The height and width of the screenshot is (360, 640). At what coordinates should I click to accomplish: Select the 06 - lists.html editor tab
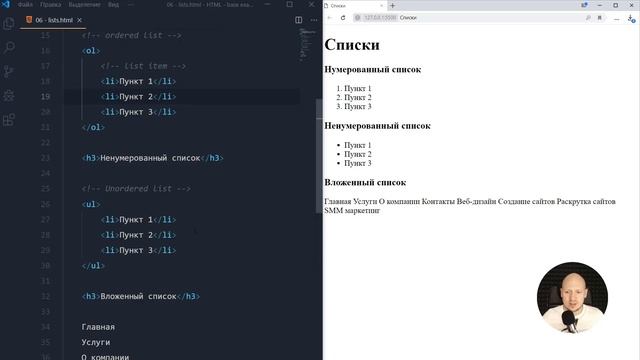tap(53, 20)
